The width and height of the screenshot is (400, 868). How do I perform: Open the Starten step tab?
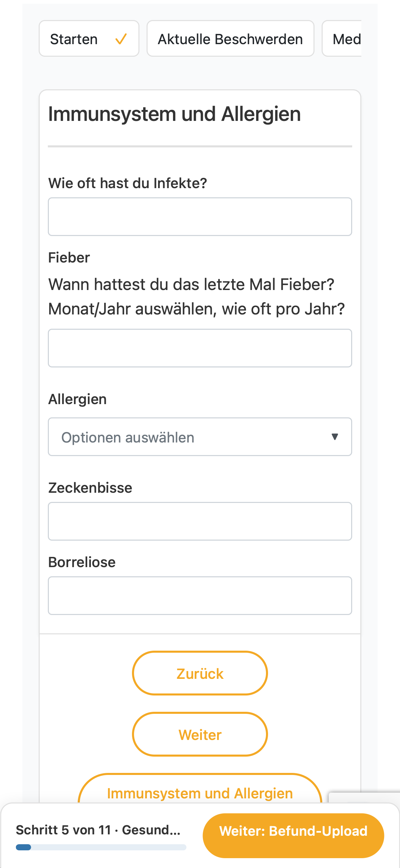(x=89, y=39)
